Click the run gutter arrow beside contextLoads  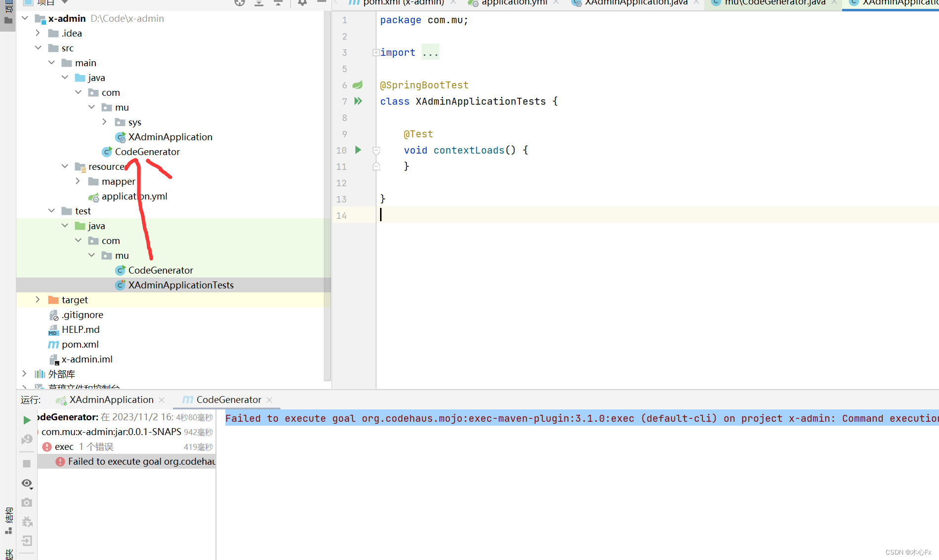pos(358,150)
